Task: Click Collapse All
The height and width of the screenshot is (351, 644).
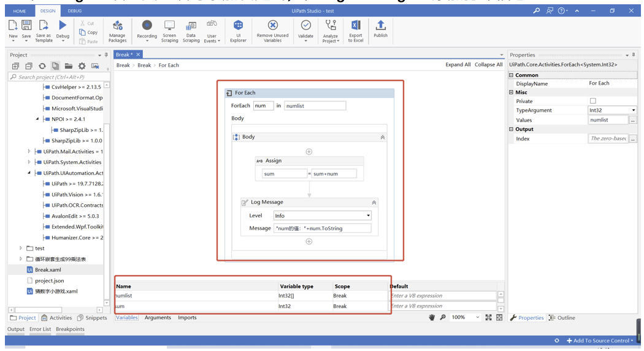Action: [488, 64]
